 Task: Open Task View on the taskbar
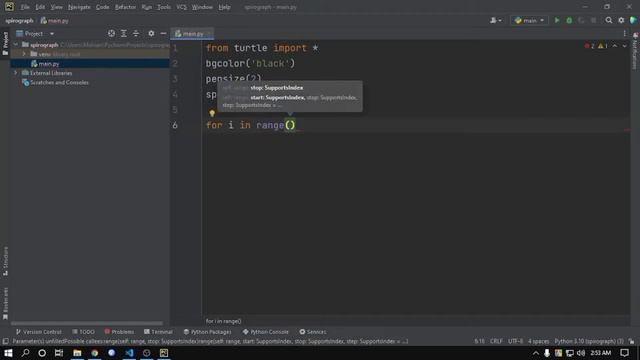[x=59, y=353]
